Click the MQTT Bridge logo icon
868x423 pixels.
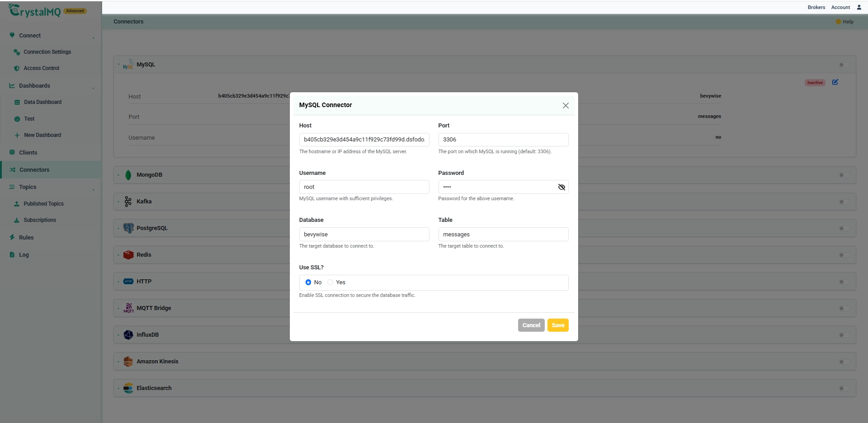click(128, 308)
